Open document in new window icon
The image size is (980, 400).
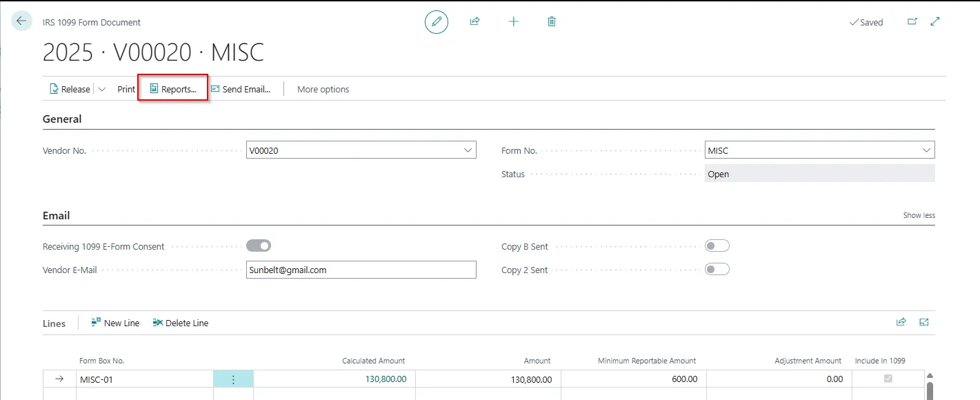tap(912, 22)
